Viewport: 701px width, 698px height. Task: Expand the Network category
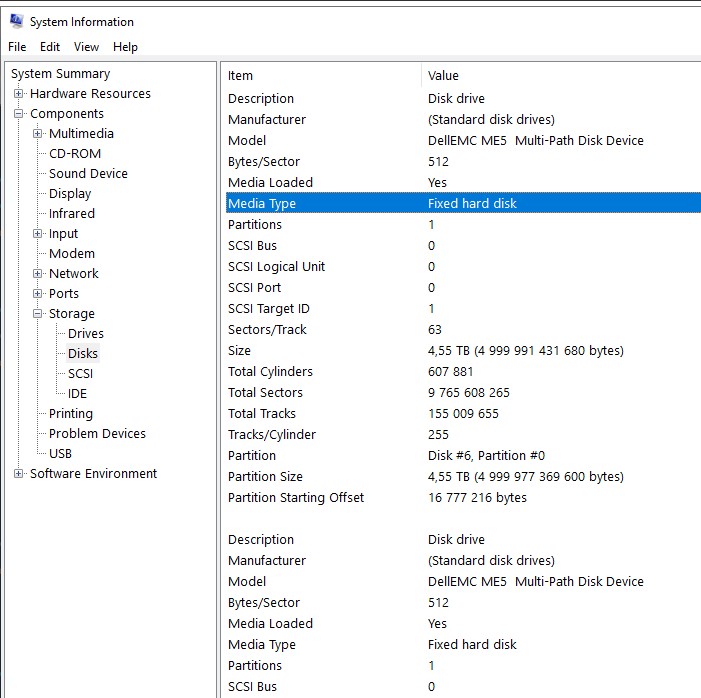[x=38, y=273]
